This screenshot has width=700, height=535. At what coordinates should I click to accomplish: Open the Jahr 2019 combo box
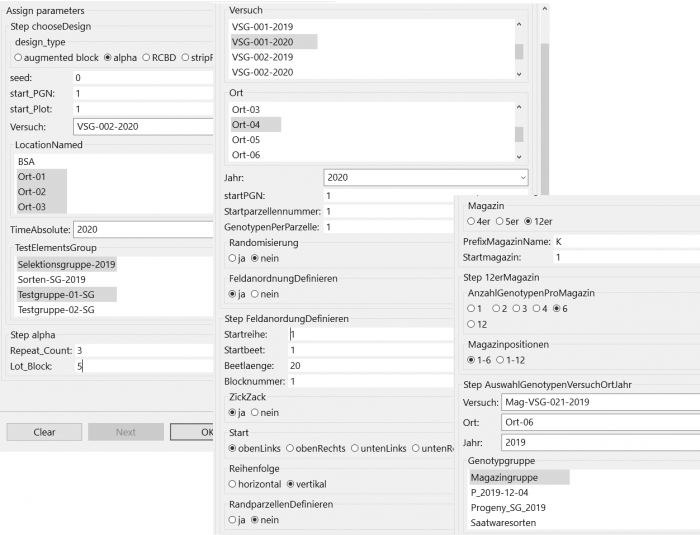(601, 443)
